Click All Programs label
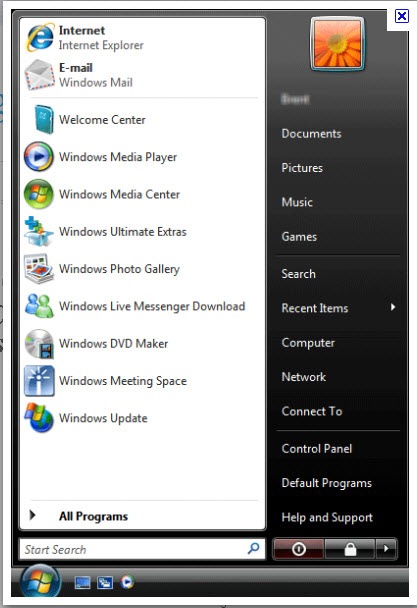This screenshot has width=417, height=608. (93, 516)
